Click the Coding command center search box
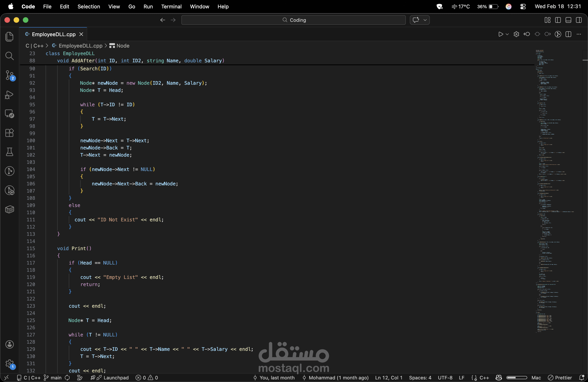 [x=293, y=20]
